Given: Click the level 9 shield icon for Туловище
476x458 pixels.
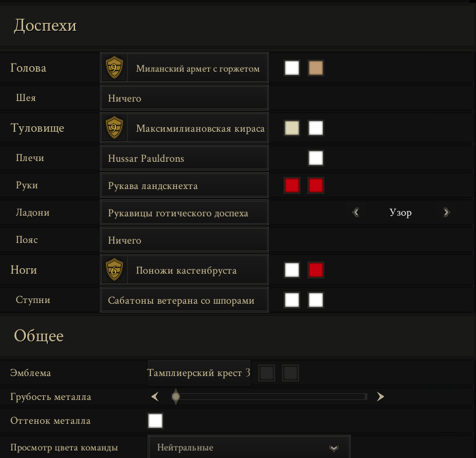Looking at the screenshot, I should 114,128.
